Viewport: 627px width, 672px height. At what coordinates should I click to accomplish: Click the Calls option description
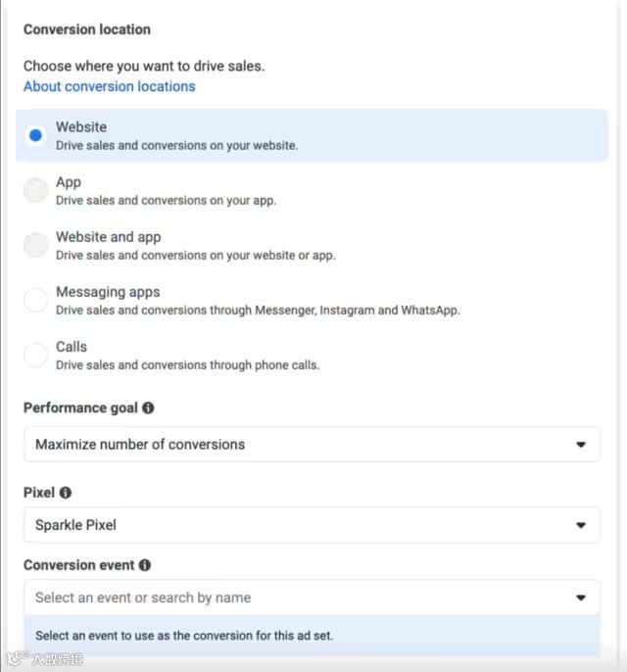pos(187,364)
